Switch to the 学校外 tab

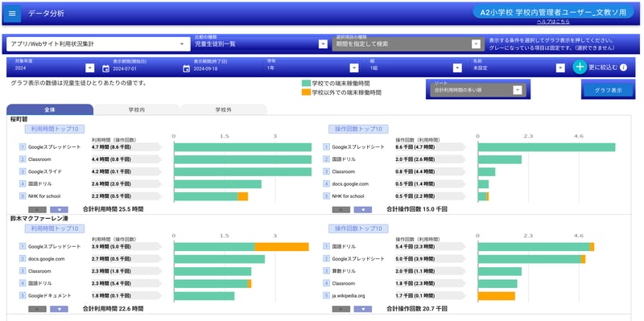click(224, 110)
